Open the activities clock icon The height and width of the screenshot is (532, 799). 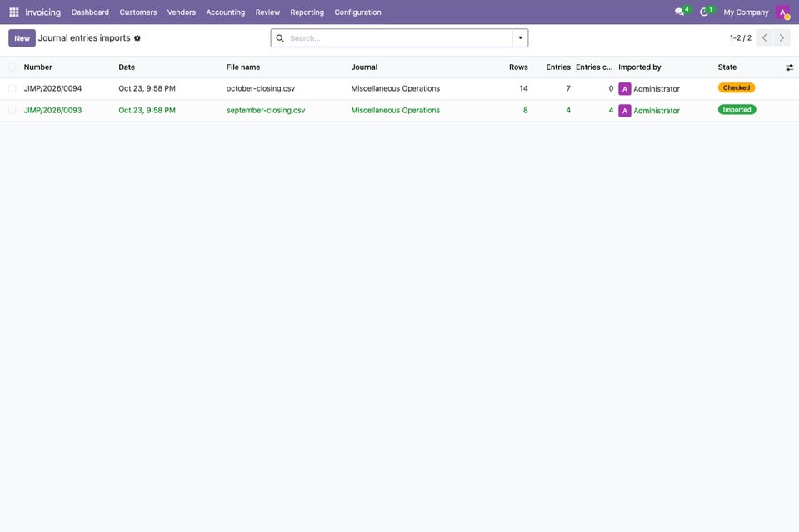click(x=704, y=12)
